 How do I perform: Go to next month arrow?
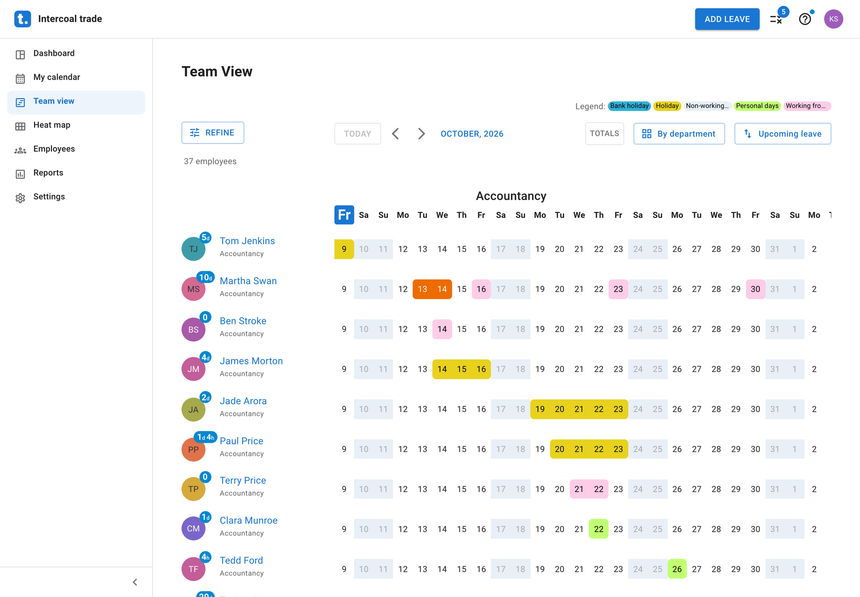tap(421, 134)
